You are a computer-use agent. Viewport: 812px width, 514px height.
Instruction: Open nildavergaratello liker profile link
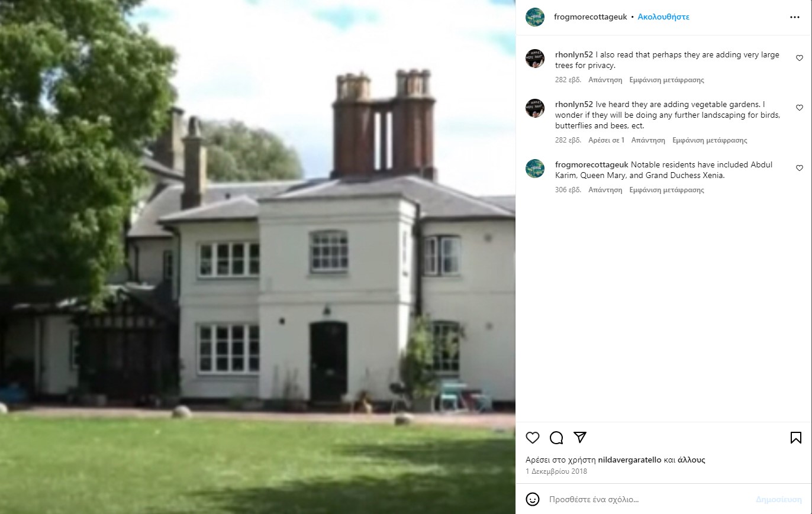630,460
